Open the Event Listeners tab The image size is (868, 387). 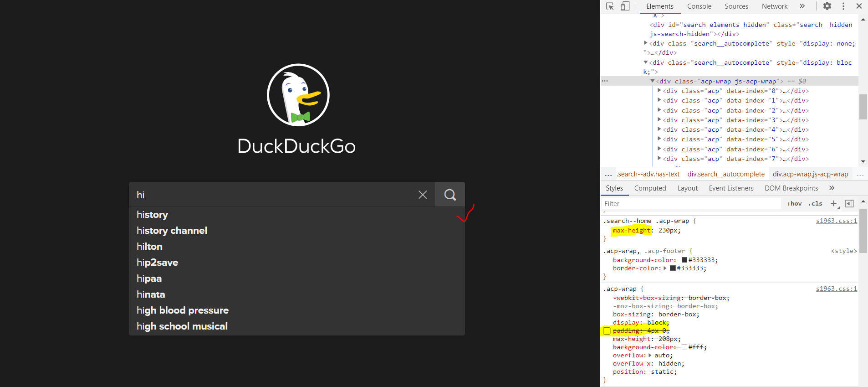coord(731,188)
